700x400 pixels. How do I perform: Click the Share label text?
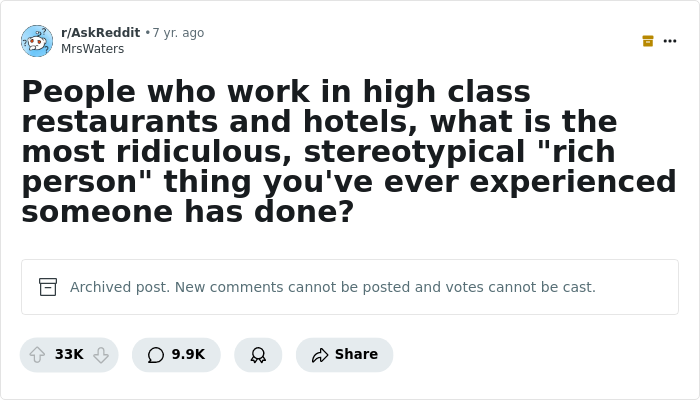click(x=356, y=355)
